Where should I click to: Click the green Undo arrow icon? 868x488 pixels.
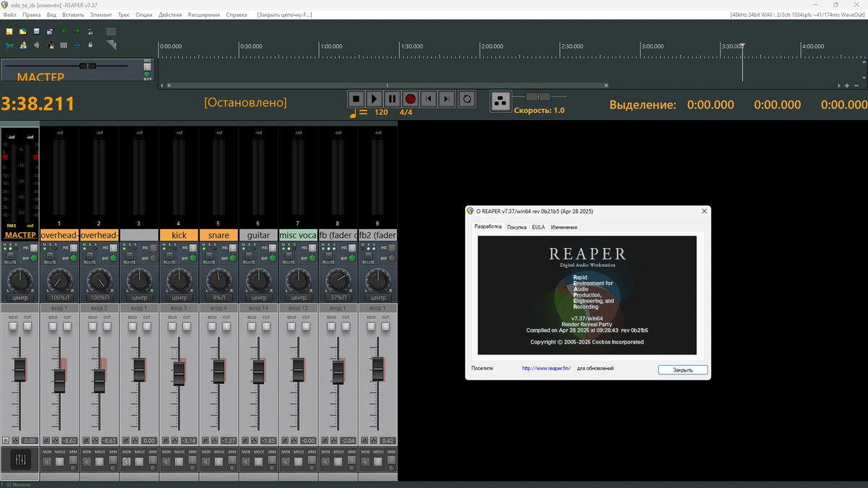[x=64, y=32]
